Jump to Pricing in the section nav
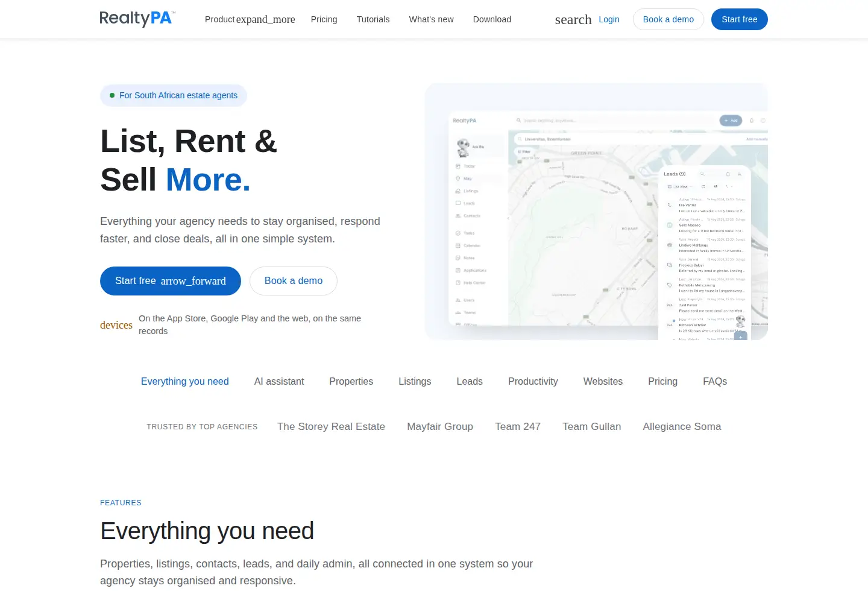The height and width of the screenshot is (603, 868). pyautogui.click(x=662, y=382)
